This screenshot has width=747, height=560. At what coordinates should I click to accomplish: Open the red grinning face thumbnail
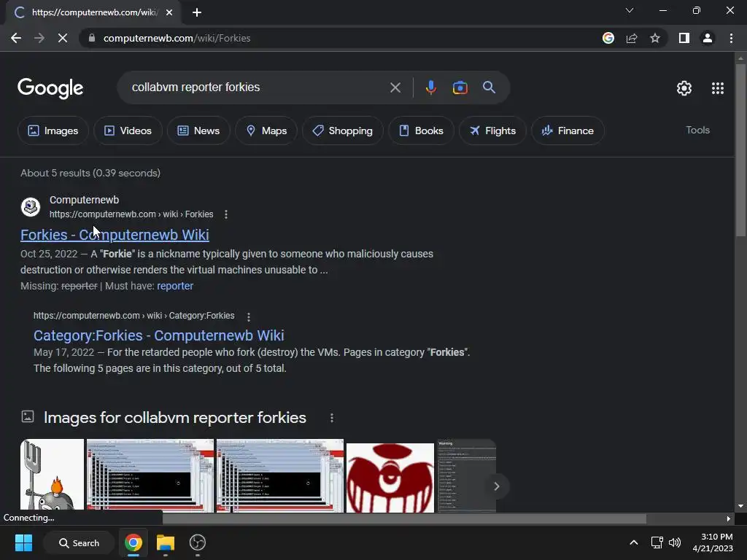click(390, 477)
